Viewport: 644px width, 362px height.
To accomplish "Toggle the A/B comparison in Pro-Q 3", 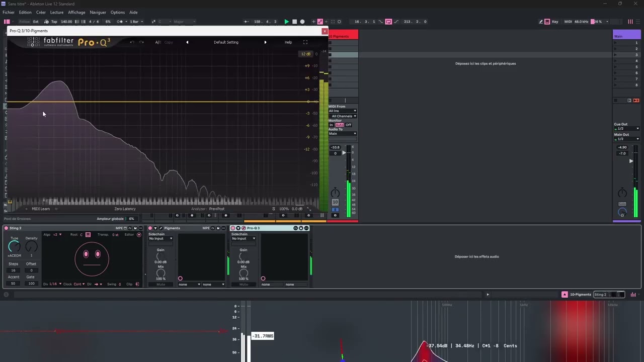I will pos(158,42).
